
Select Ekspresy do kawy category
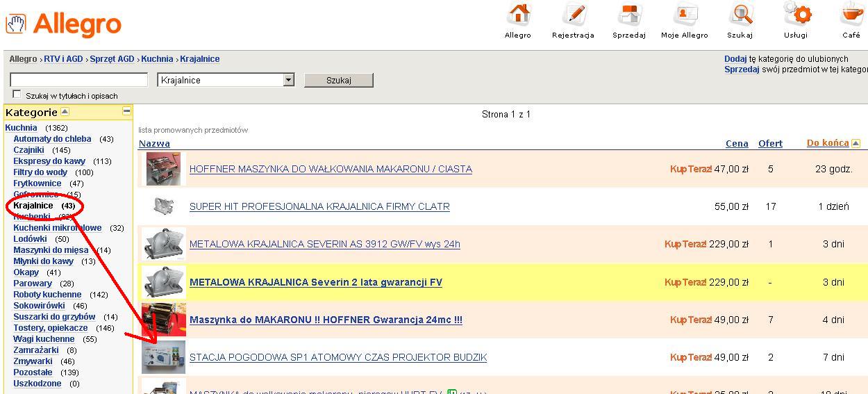49,161
